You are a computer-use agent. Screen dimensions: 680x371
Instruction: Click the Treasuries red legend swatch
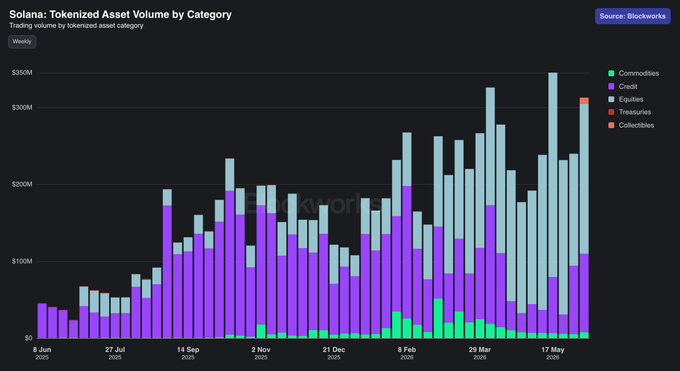pos(611,112)
